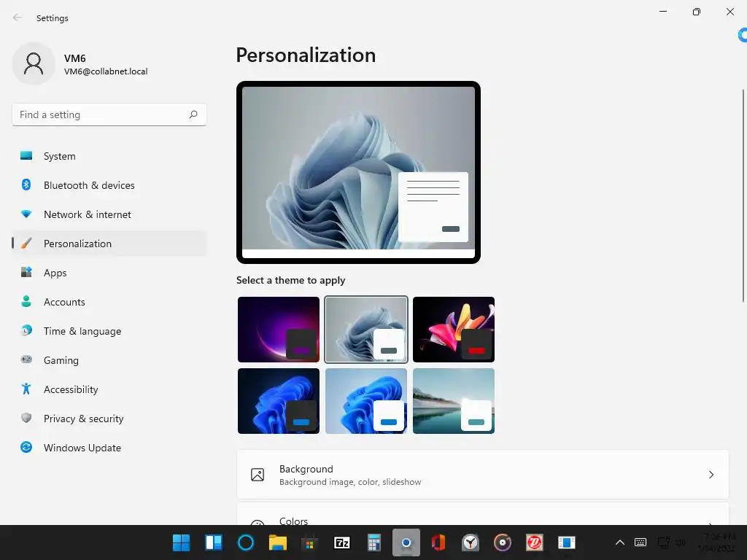The width and height of the screenshot is (747, 560).
Task: Click the VM6 user profile picture
Action: coord(34,63)
